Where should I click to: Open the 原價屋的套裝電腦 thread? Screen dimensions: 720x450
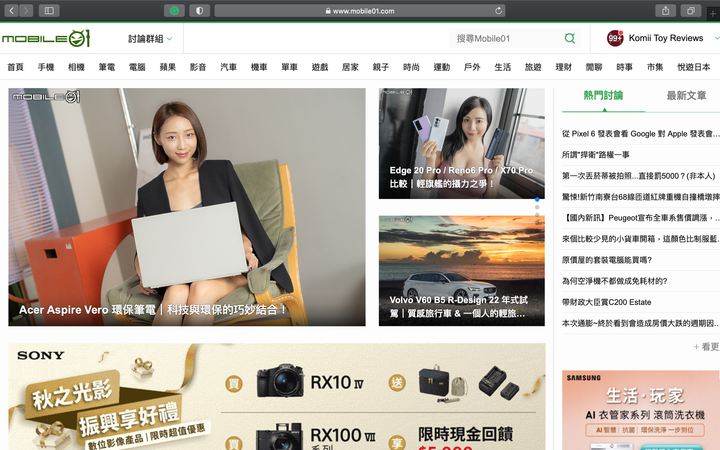point(607,260)
